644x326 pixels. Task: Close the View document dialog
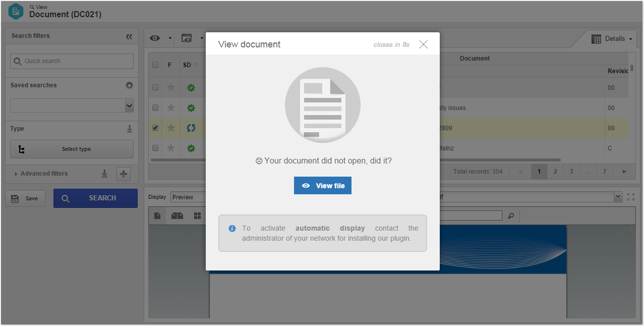pyautogui.click(x=423, y=44)
